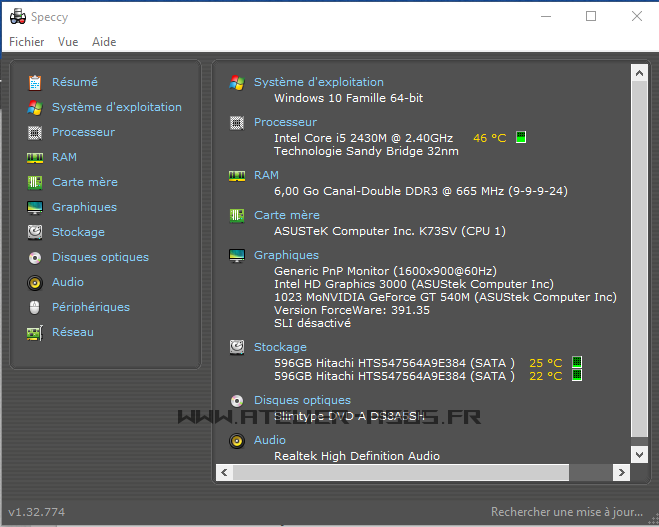The width and height of the screenshot is (659, 527).
Task: Click the Réseau network icon in sidebar
Action: click(x=35, y=332)
